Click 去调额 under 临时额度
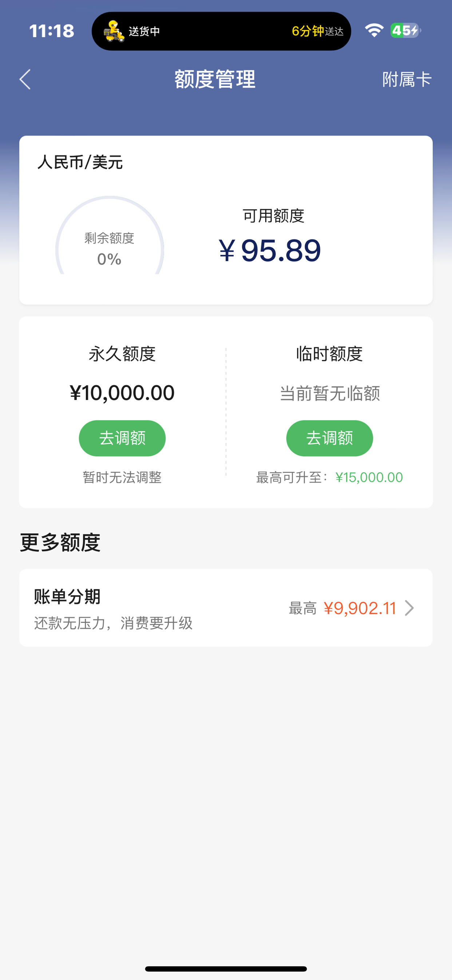 pyautogui.click(x=329, y=438)
